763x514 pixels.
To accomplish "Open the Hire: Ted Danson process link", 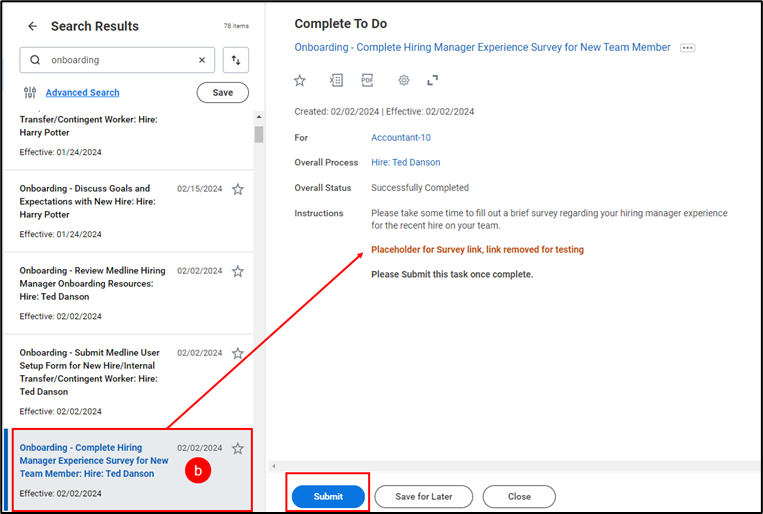I will [x=405, y=162].
